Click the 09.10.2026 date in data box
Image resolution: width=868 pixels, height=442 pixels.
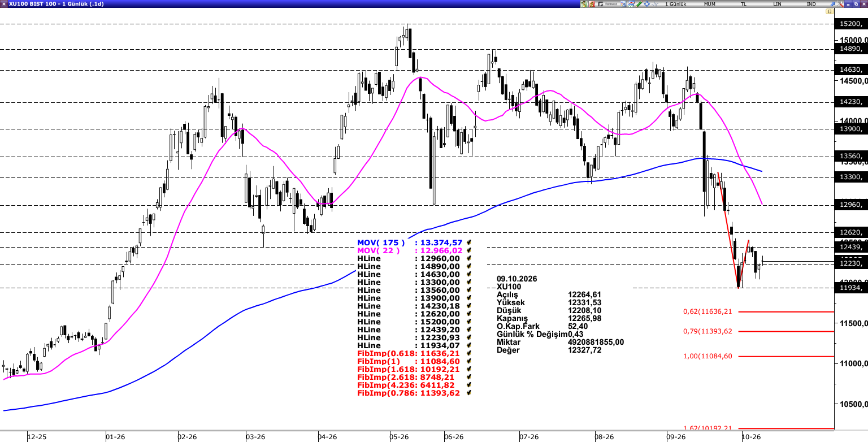(x=517, y=279)
